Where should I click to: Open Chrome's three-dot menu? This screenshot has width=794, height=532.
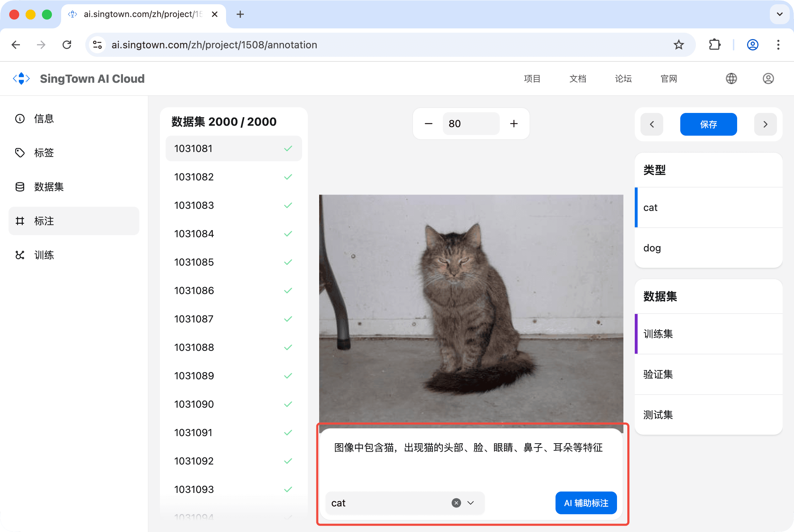(x=778, y=45)
